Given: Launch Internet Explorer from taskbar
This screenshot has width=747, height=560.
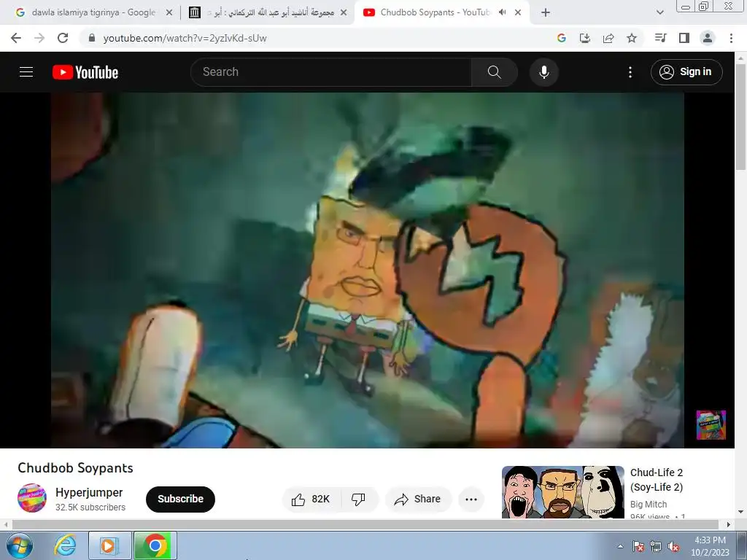Looking at the screenshot, I should [65, 545].
